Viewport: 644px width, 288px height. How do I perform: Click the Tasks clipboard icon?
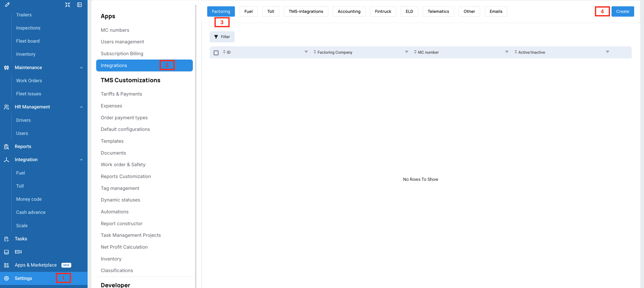pos(7,239)
